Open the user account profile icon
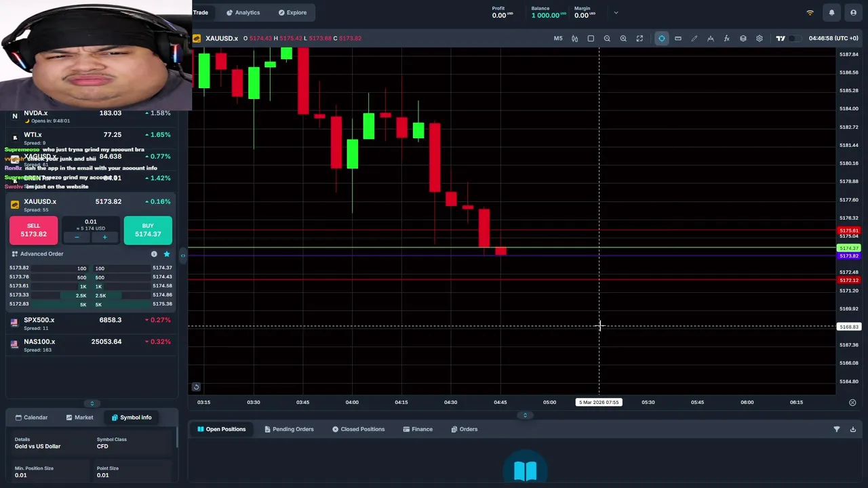The width and height of the screenshot is (868, 488). (853, 13)
